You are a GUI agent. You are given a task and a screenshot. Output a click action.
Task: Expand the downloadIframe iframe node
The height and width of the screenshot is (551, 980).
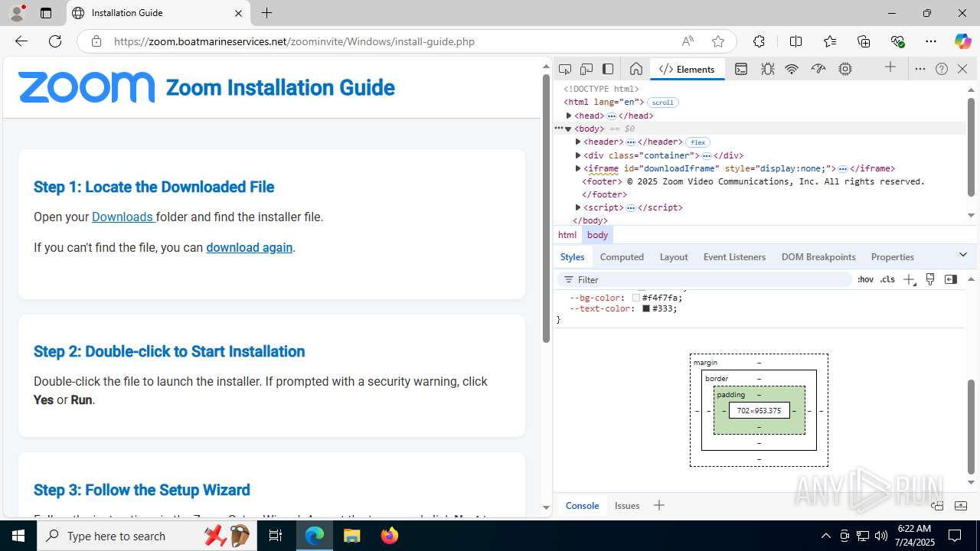point(578,168)
